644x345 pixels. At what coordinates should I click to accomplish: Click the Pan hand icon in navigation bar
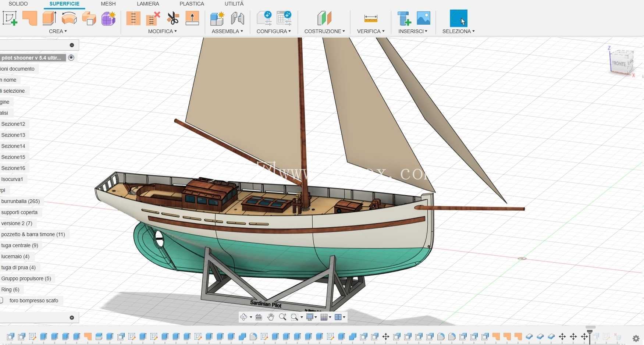[x=271, y=317]
